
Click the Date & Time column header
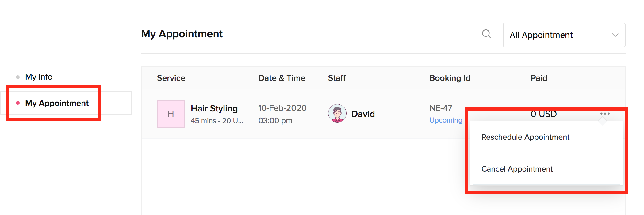[x=282, y=78]
